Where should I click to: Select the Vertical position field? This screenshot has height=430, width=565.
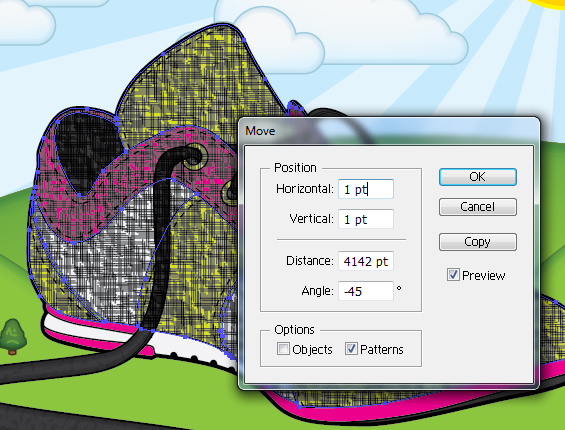pos(366,219)
